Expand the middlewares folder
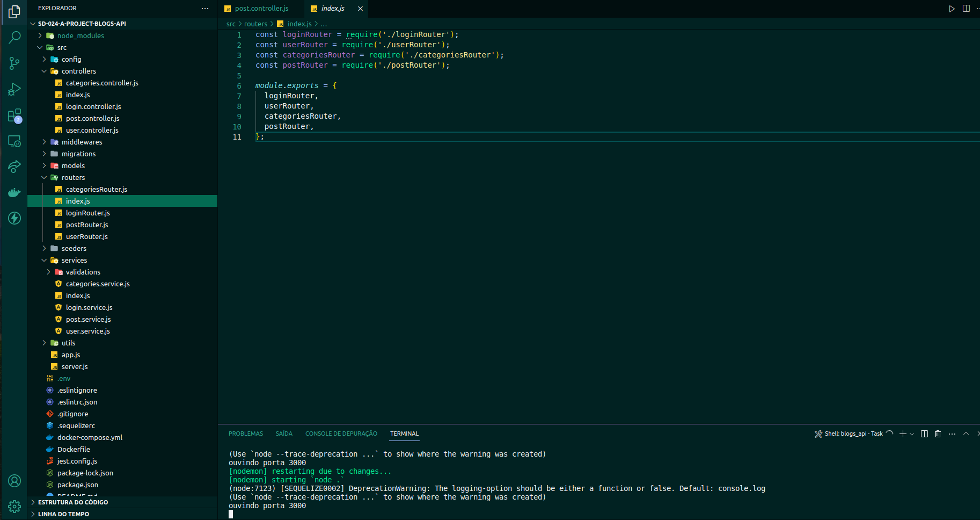 click(x=122, y=142)
